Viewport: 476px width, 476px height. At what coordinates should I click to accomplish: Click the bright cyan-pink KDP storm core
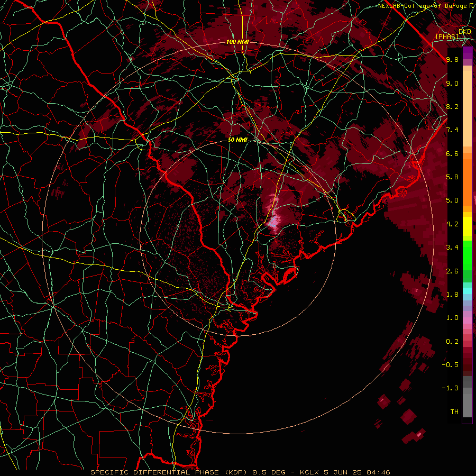273,222
